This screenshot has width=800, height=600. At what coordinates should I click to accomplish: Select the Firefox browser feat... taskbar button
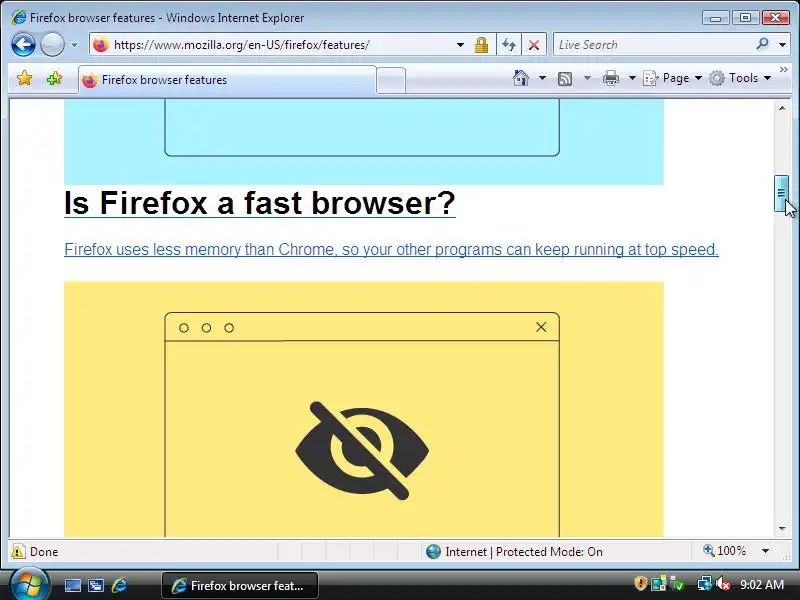coord(240,586)
